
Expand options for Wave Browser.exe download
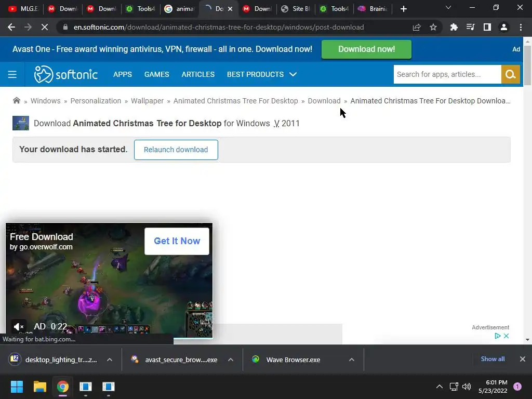(352, 360)
